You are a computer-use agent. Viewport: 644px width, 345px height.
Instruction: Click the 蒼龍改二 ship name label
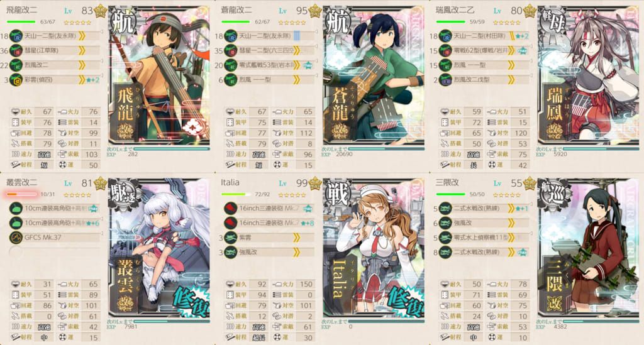(x=236, y=10)
